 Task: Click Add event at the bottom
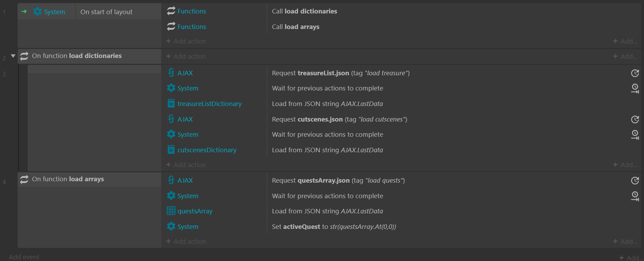coord(24,257)
